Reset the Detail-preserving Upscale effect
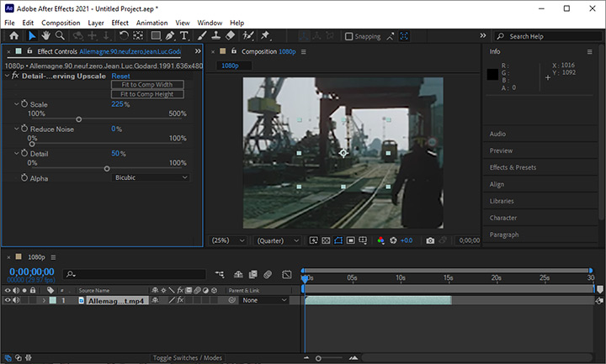This screenshot has height=364, width=606. point(120,76)
